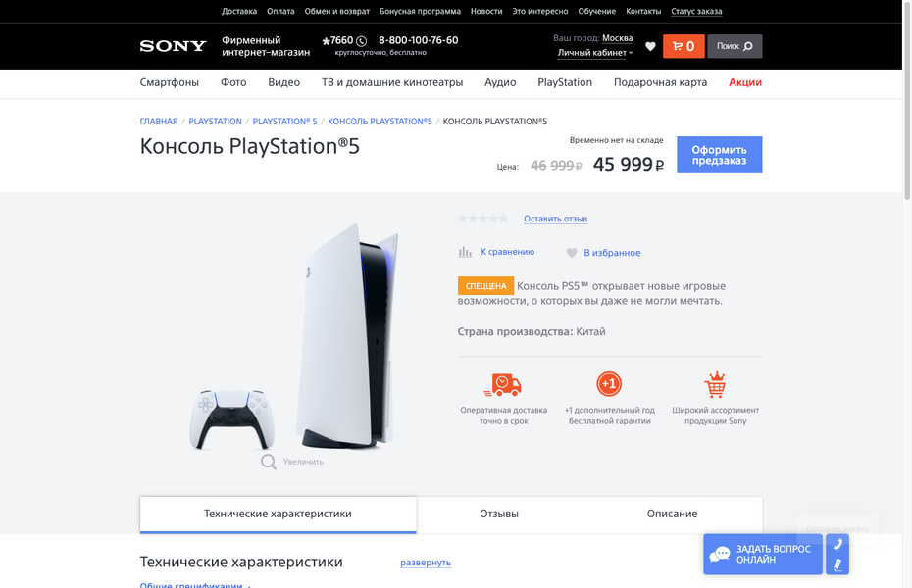
Task: Click the star rating control
Action: coord(482,219)
